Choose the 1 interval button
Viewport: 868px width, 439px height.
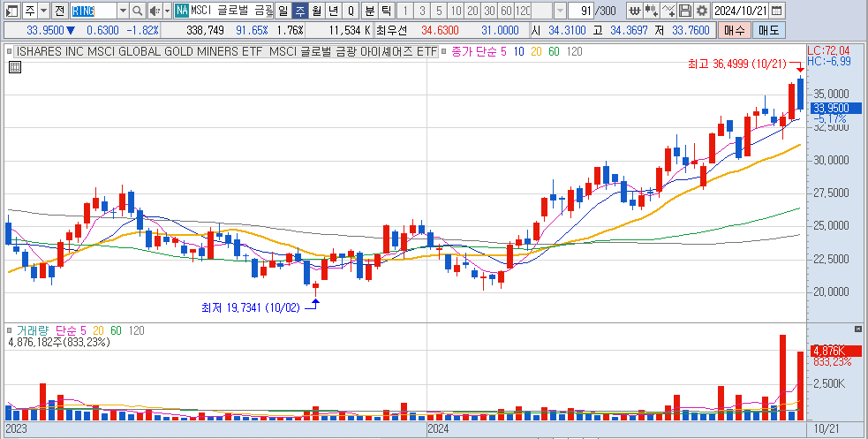tap(405, 10)
